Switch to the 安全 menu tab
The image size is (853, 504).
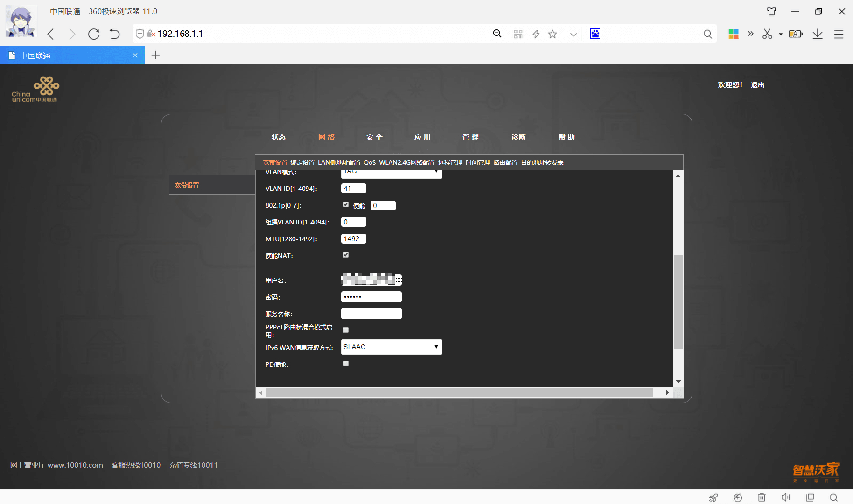point(374,137)
